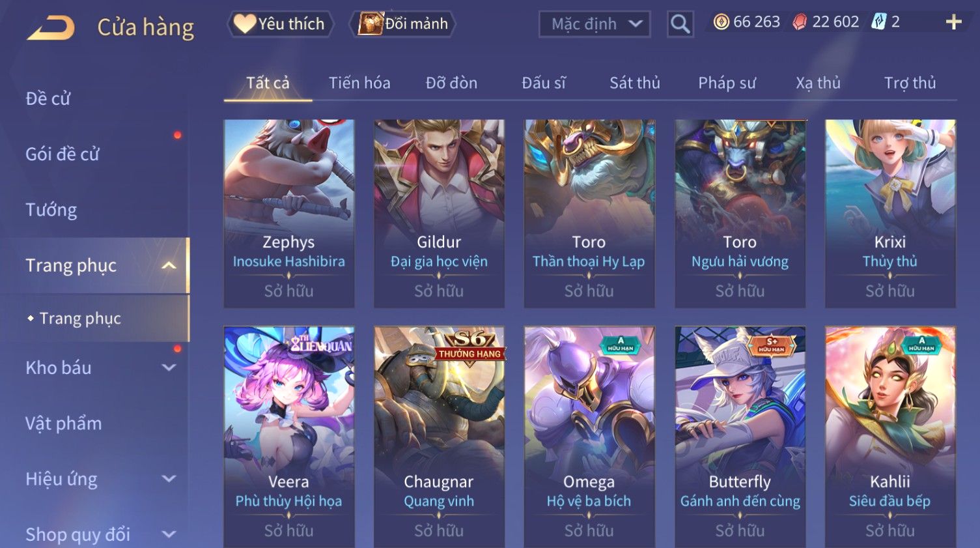Go back using the golden arrow icon
The width and height of the screenshot is (980, 548).
click(51, 28)
